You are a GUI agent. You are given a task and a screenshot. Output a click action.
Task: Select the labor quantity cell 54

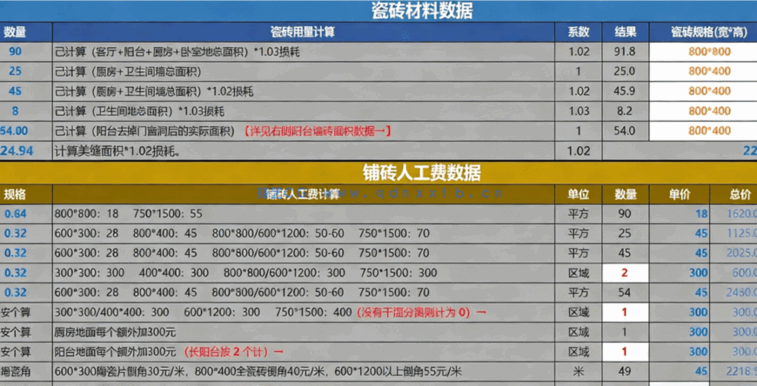tap(625, 292)
